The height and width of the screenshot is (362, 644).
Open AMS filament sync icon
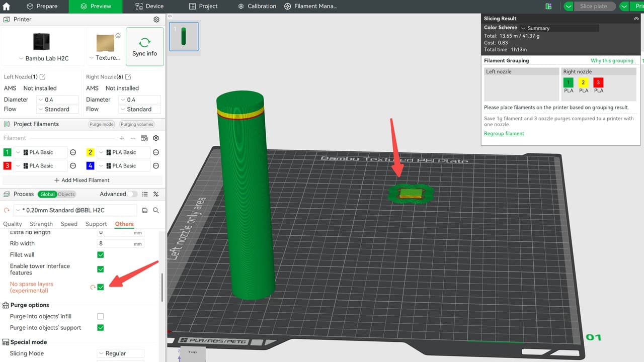[144, 138]
